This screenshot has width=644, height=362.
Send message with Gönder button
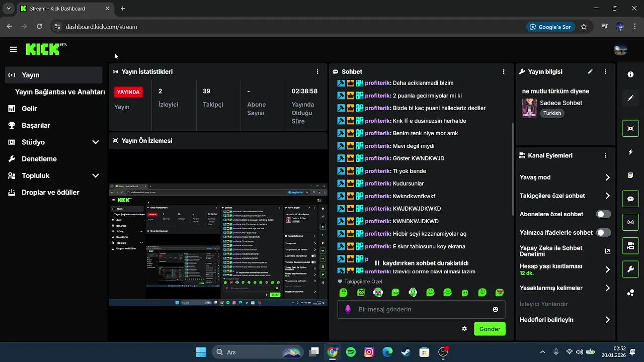coord(490,329)
